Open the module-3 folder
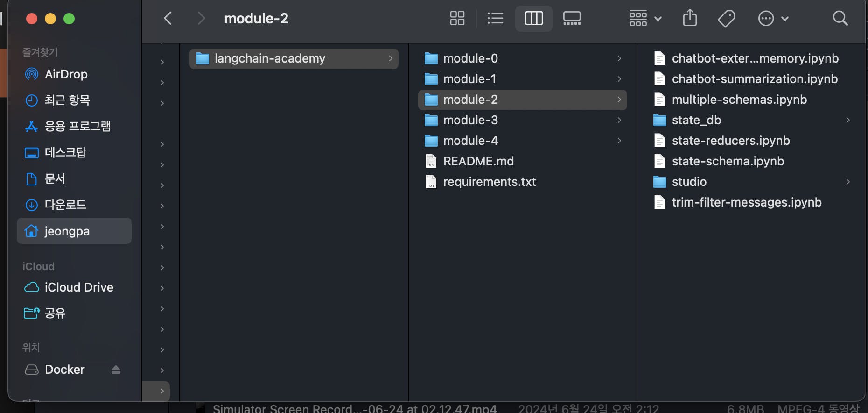868x413 pixels. (470, 120)
